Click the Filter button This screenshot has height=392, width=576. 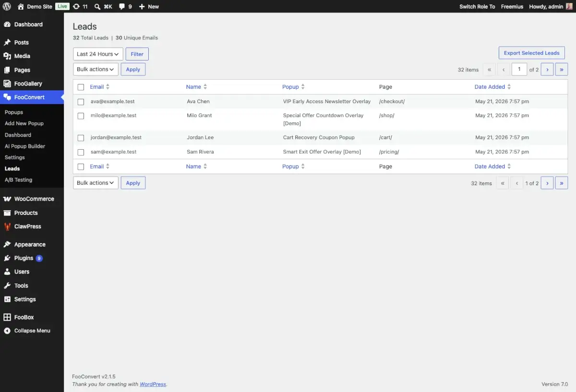click(x=137, y=54)
